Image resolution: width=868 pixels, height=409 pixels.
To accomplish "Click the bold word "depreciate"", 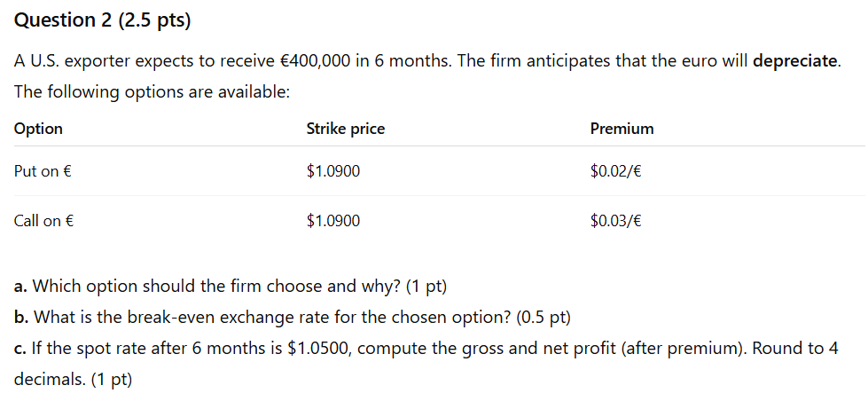I will 794,61.
